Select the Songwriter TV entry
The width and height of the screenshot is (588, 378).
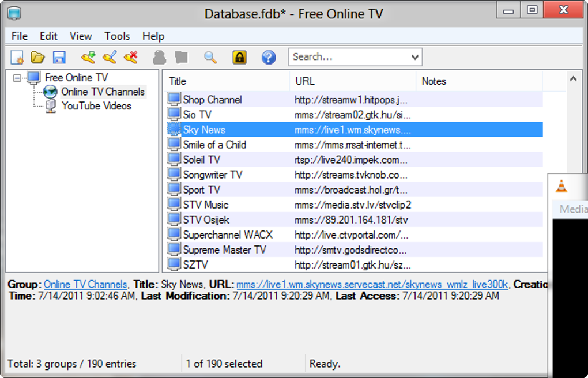click(355, 175)
